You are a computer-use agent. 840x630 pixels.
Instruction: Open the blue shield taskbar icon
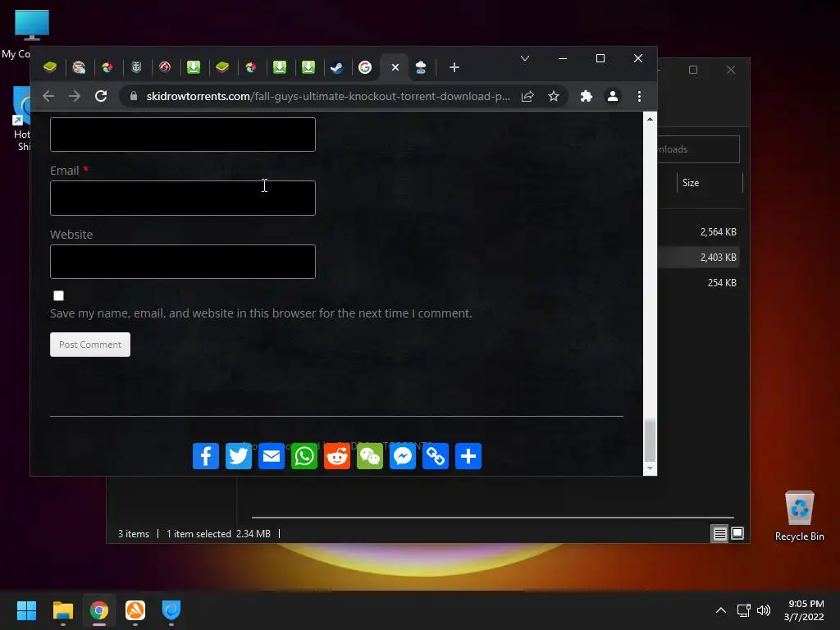click(x=171, y=610)
